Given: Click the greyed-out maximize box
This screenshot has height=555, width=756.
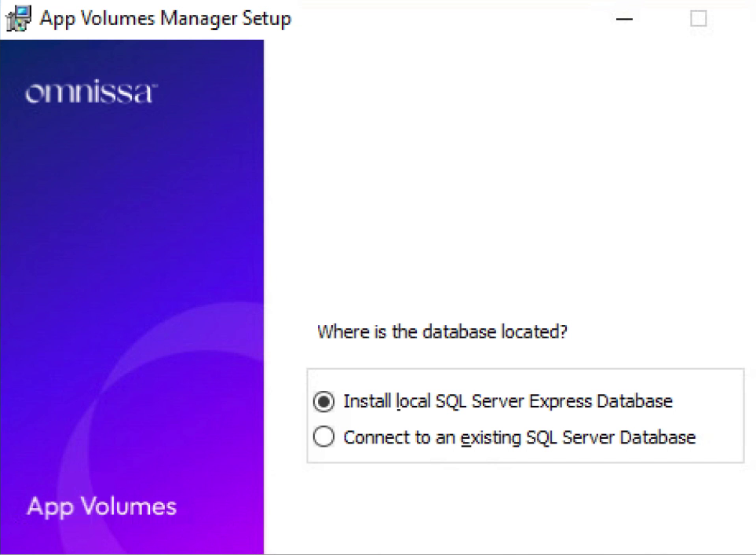Looking at the screenshot, I should tap(698, 19).
